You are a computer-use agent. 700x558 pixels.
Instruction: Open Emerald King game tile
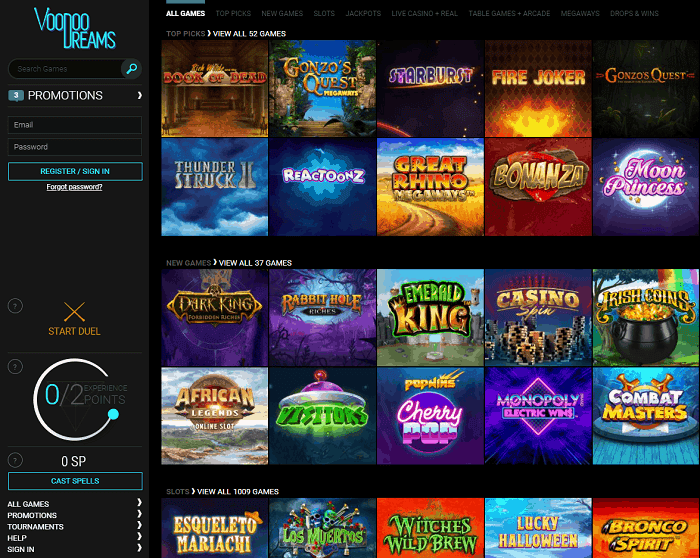click(x=430, y=317)
